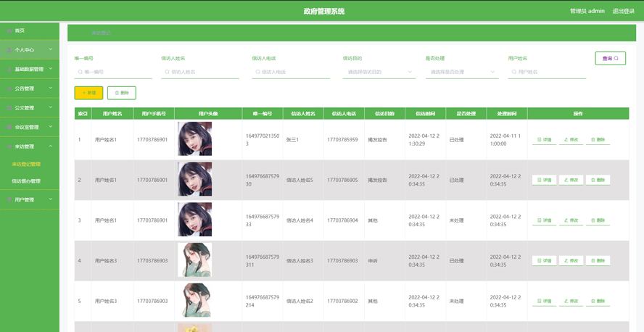The width and height of the screenshot is (644, 332).
Task: Click the home icon next to 首页
Action: (x=9, y=30)
